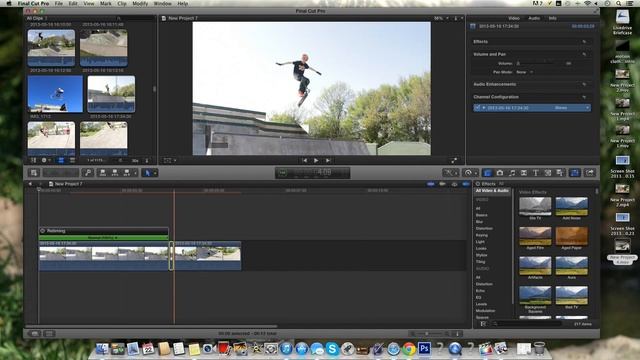Open the Clip menu
The height and width of the screenshot is (360, 640).
[x=122, y=3]
